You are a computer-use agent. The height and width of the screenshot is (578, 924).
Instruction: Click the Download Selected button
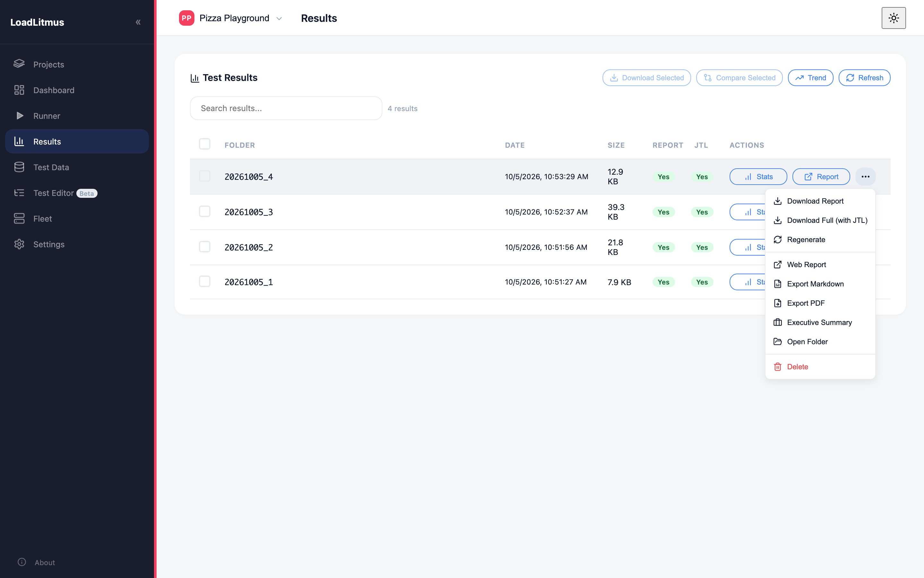click(x=646, y=78)
